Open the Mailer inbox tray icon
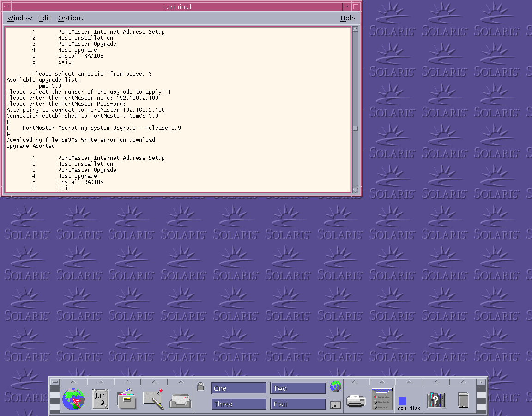Screen dimensions: 532x416 (x=181, y=401)
